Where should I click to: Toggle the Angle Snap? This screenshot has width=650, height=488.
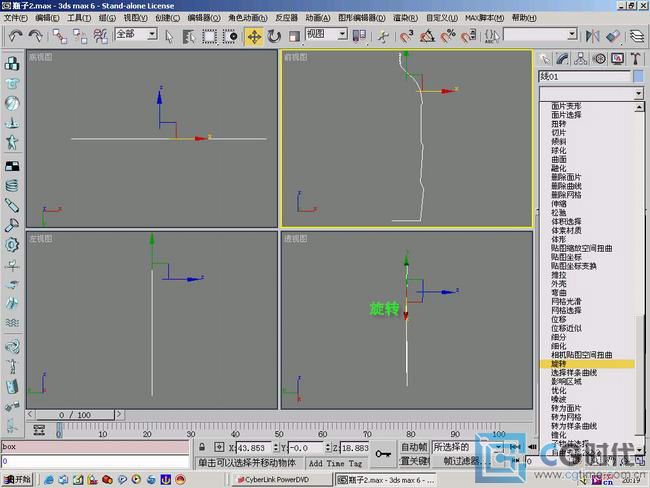pyautogui.click(x=427, y=36)
